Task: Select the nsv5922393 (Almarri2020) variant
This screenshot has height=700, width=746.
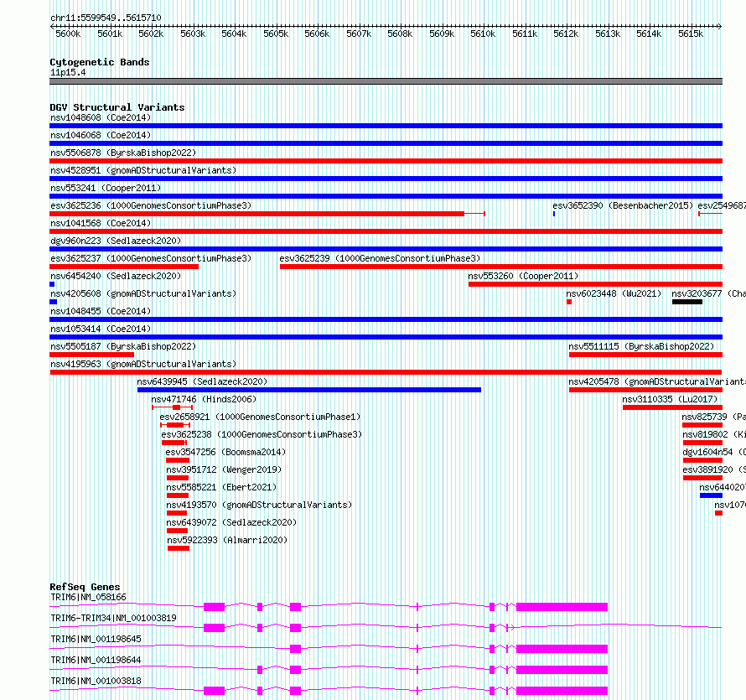Action: point(227,540)
